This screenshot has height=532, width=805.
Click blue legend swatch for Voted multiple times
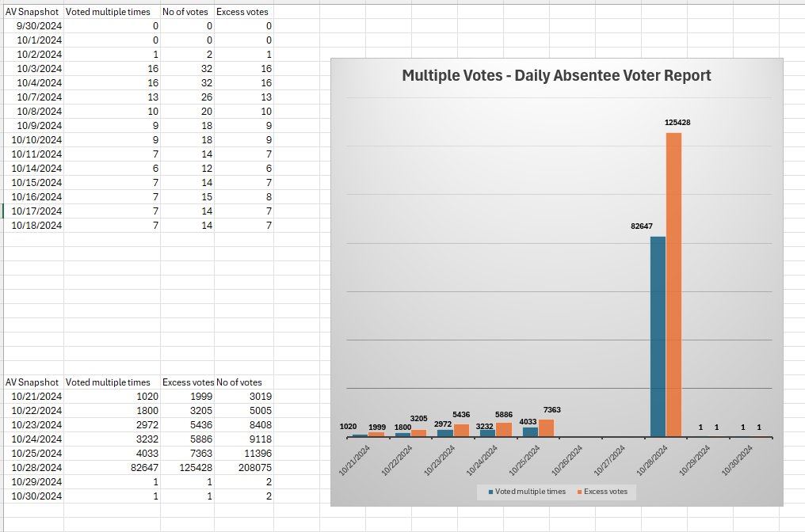[x=491, y=492]
